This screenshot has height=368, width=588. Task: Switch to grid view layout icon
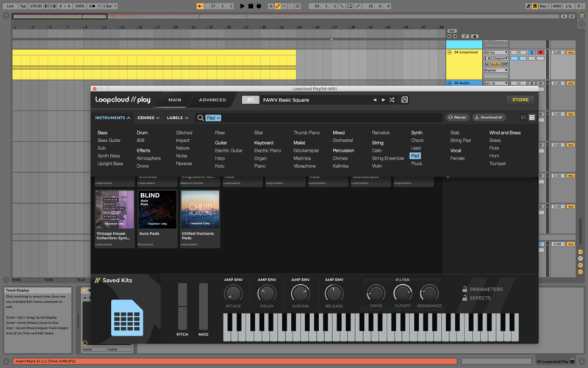click(x=531, y=117)
